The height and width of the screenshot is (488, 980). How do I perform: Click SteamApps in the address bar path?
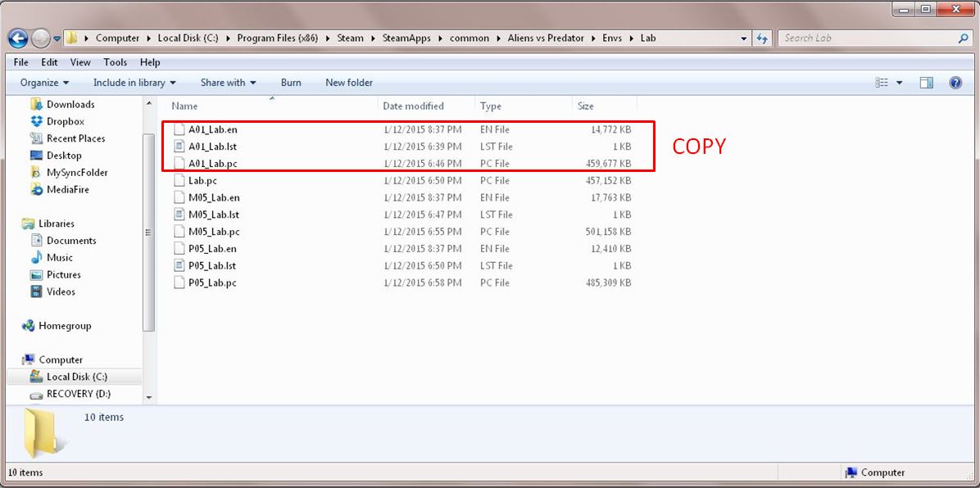407,38
